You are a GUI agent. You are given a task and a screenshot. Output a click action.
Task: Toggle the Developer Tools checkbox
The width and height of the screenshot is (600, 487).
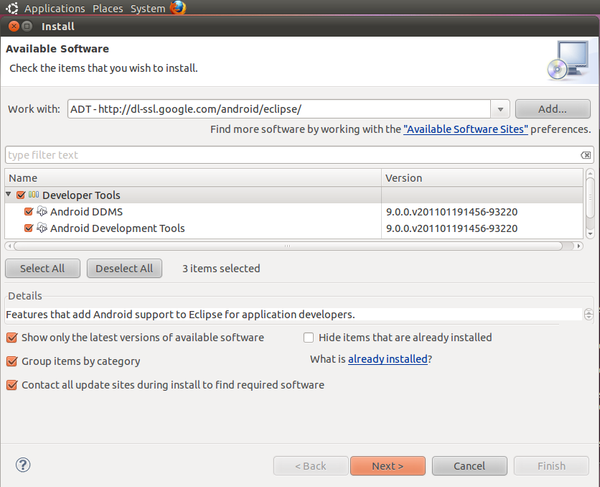click(21, 195)
